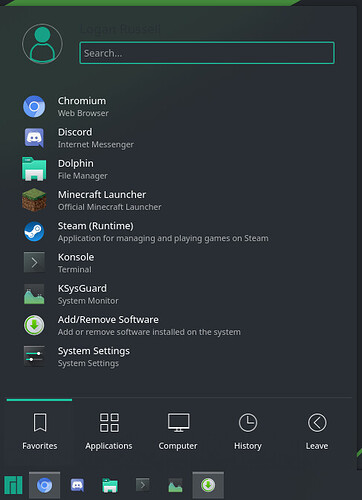Open the Leave tab
The height and width of the screenshot is (500, 362).
(317, 432)
